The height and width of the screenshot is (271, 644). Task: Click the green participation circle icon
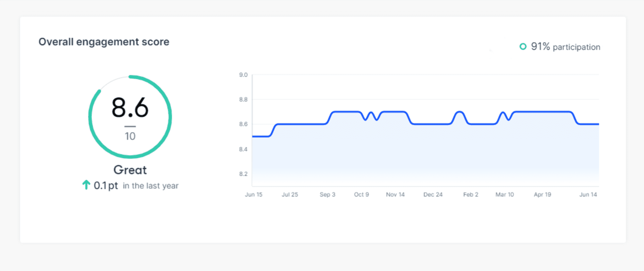[523, 47]
